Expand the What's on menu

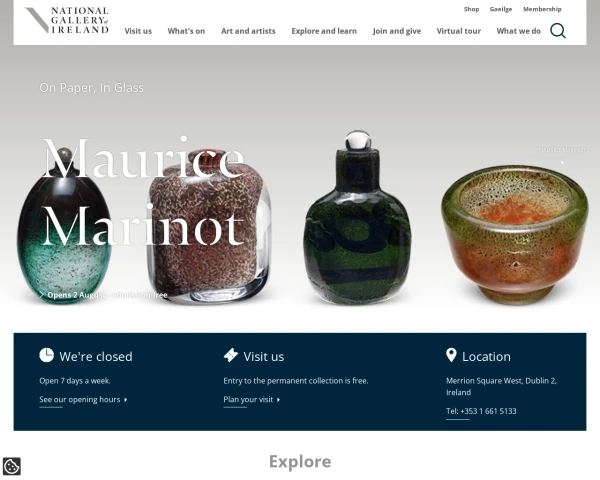[186, 31]
